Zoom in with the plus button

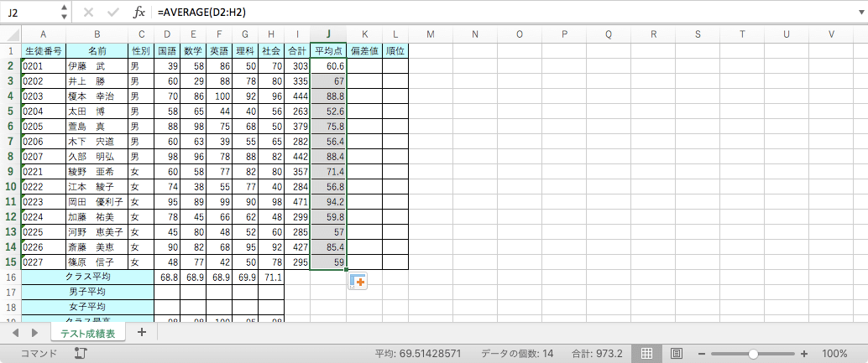804,354
